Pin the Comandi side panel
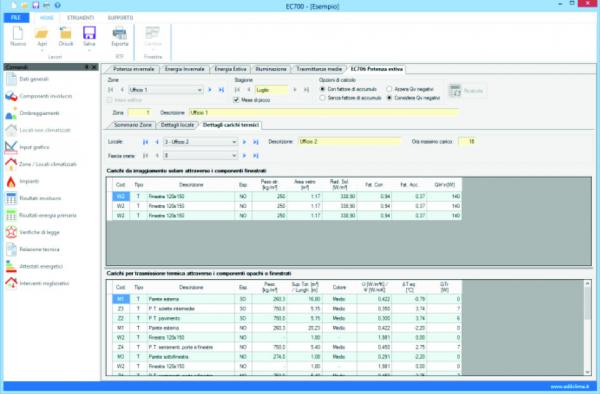The height and width of the screenshot is (394, 600). tap(87, 67)
